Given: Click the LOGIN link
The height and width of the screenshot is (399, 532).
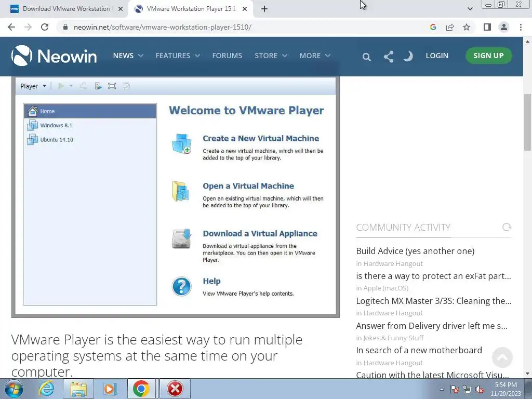Looking at the screenshot, I should tap(437, 56).
